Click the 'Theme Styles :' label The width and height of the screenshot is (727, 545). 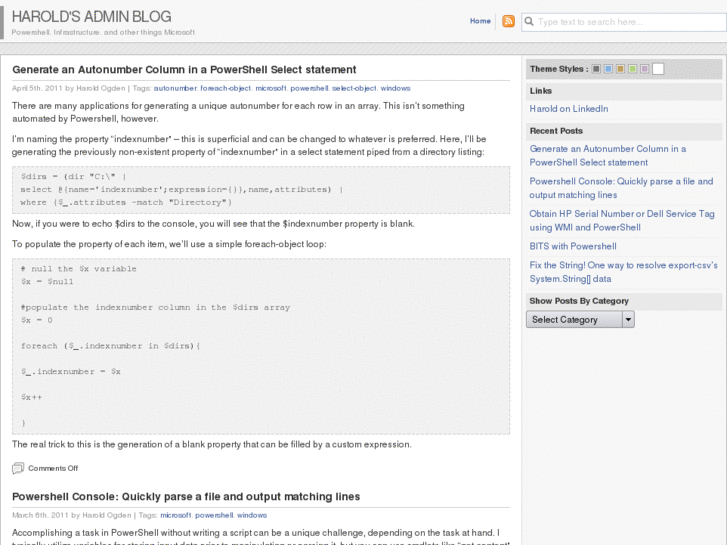[559, 69]
